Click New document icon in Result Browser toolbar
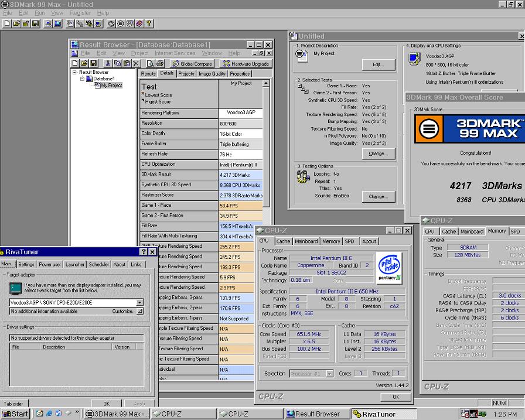Viewport: 525px width, 420px height. point(75,63)
